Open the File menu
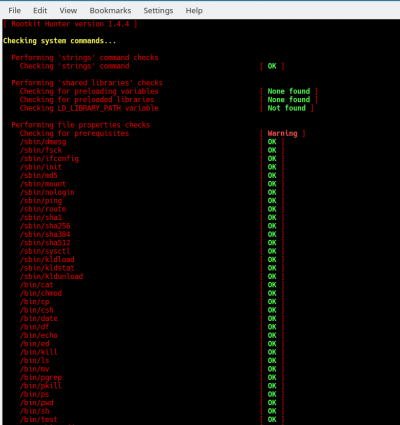Screen dimensions: 400x425 tap(15, 11)
